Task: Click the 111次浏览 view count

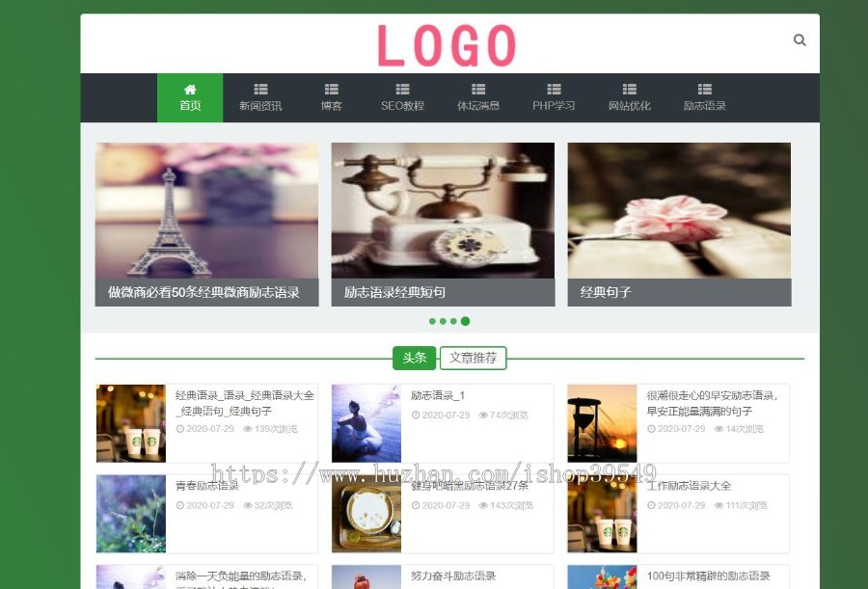Action: pos(742,505)
